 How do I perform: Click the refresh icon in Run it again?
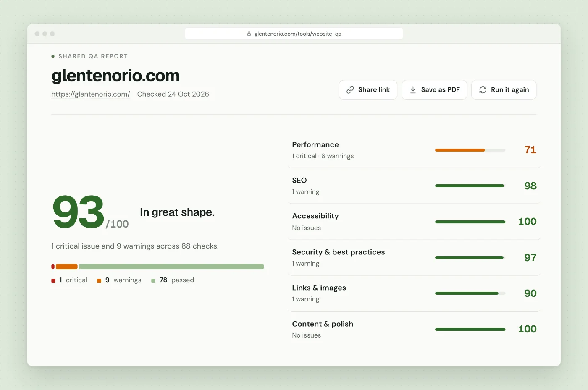coord(483,90)
